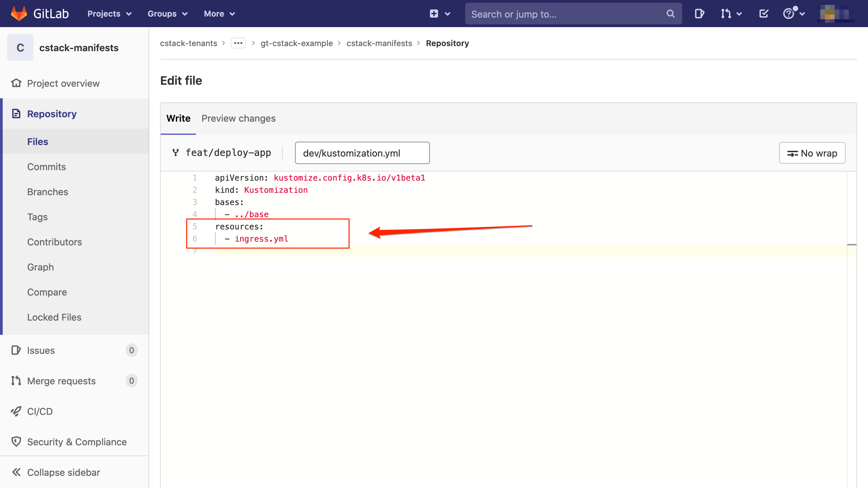Expand the More navigation menu
The width and height of the screenshot is (868, 488).
(x=219, y=14)
